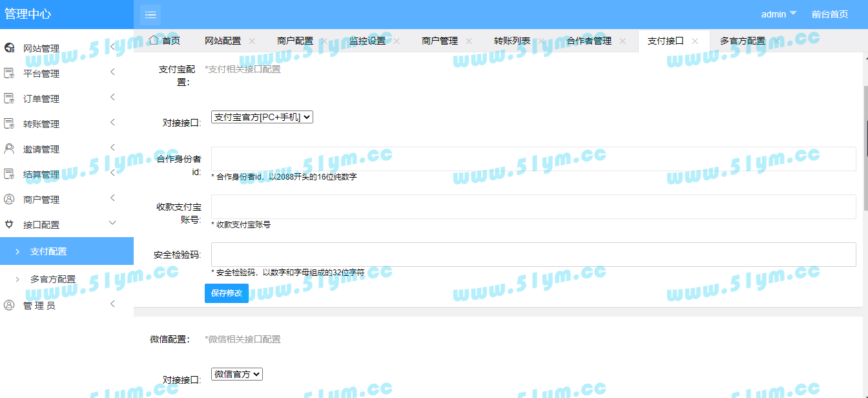The image size is (868, 398).
Task: Click the 保存修改 button
Action: pos(227,293)
